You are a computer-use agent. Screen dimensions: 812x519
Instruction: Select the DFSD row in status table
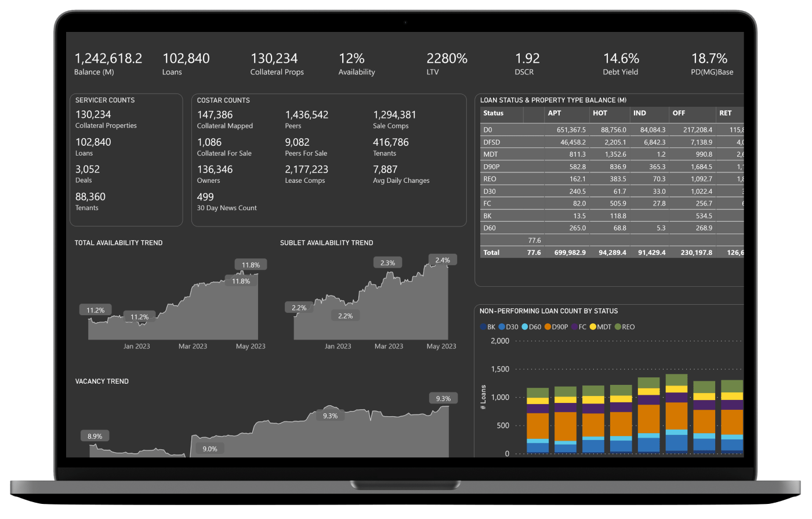(492, 142)
